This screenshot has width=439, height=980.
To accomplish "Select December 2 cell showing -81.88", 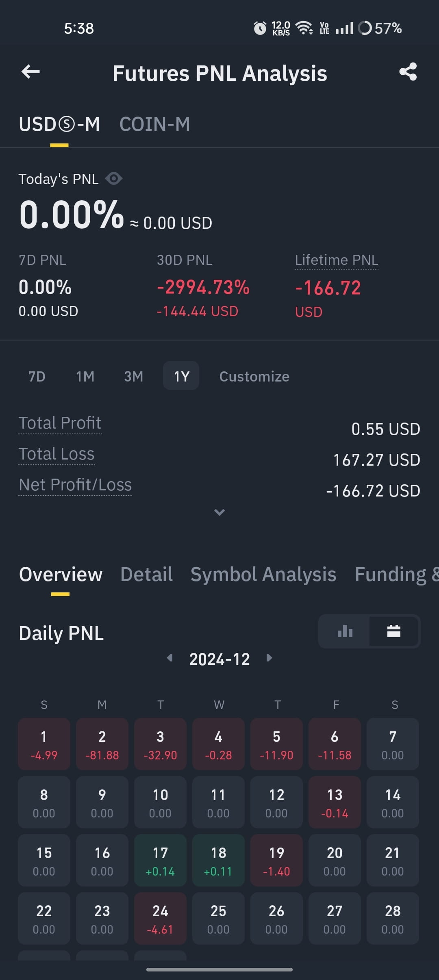I will coord(102,744).
